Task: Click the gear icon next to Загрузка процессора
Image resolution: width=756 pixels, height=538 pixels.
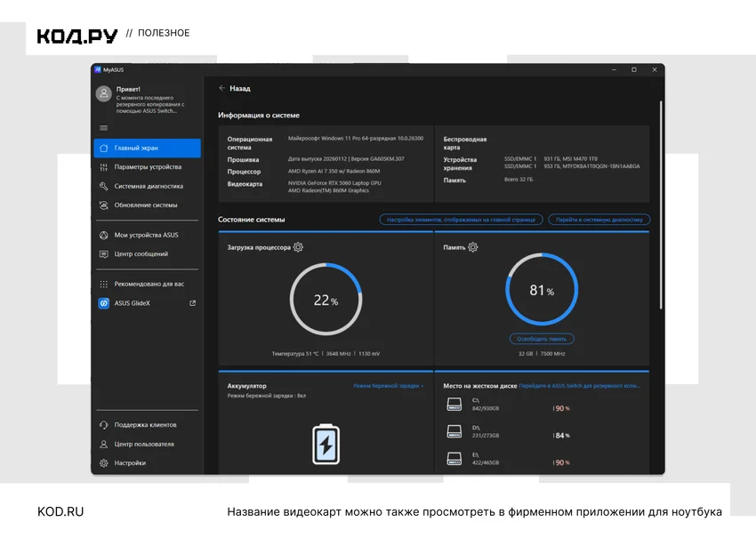Action: [298, 247]
